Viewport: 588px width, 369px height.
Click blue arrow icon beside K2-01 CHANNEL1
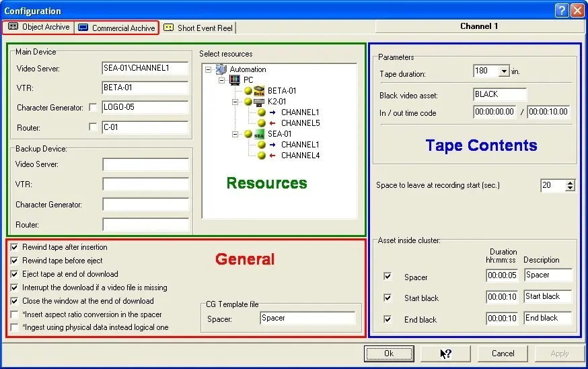click(x=272, y=112)
